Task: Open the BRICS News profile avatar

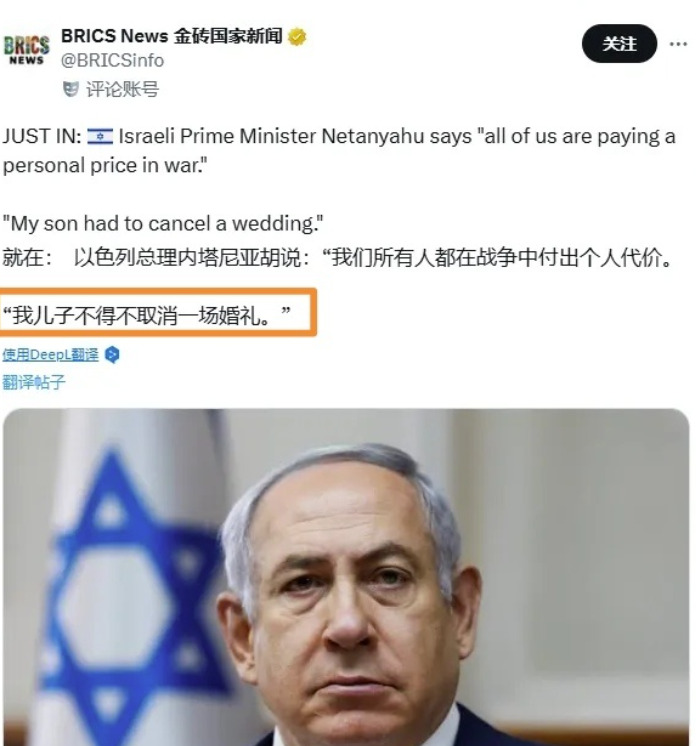Action: coord(27,49)
